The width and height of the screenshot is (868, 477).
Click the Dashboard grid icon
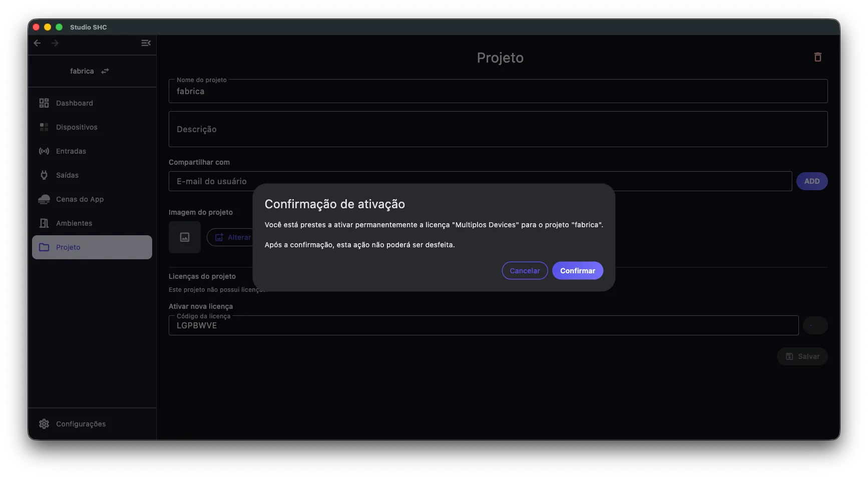click(44, 103)
